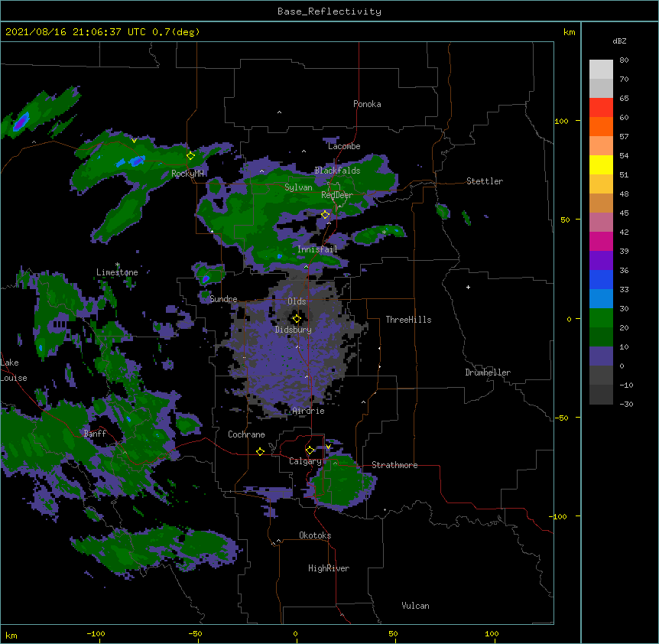
Task: Click the Lake Louise label
Action: tap(14, 370)
